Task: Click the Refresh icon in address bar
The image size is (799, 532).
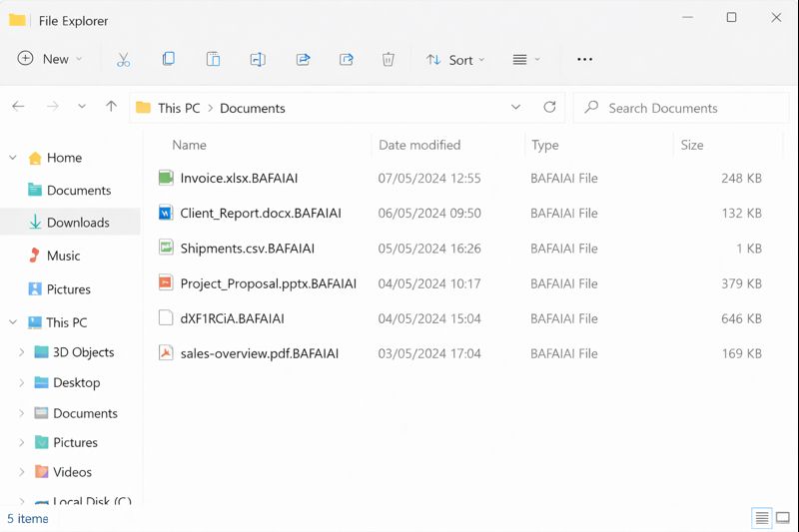Action: (x=549, y=107)
